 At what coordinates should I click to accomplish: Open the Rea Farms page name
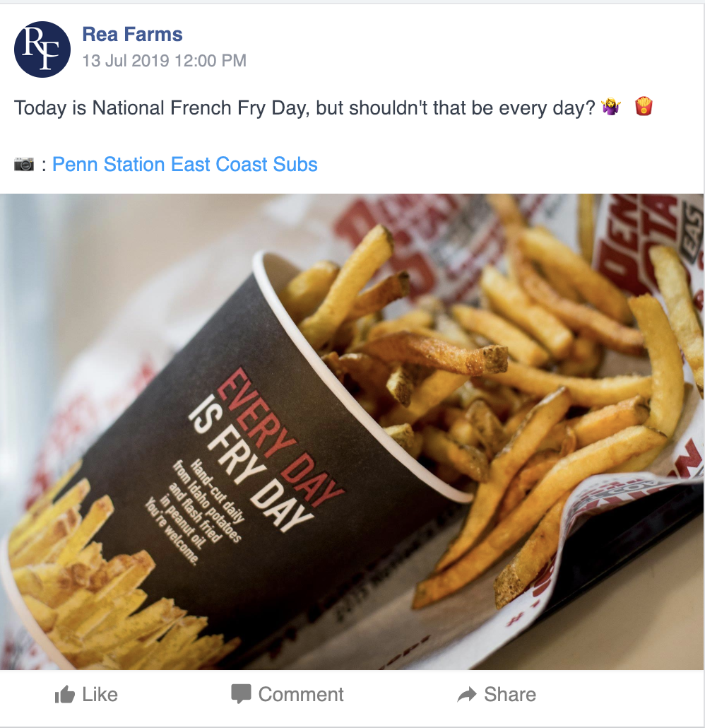click(x=132, y=35)
